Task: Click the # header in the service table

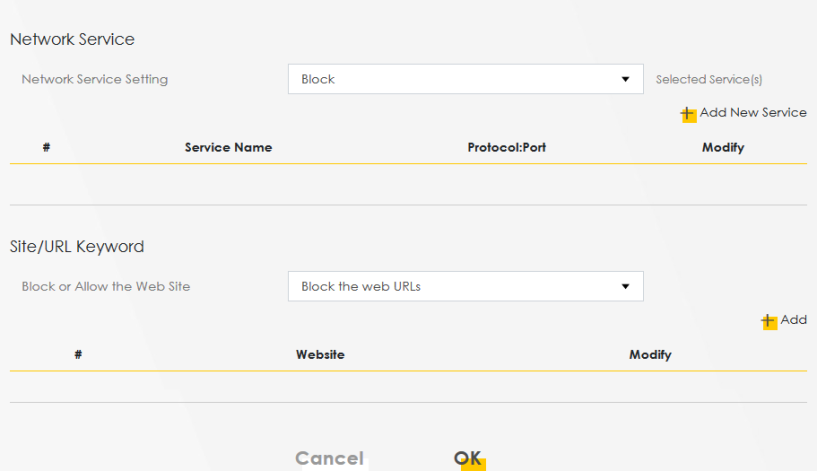Action: tap(46, 148)
